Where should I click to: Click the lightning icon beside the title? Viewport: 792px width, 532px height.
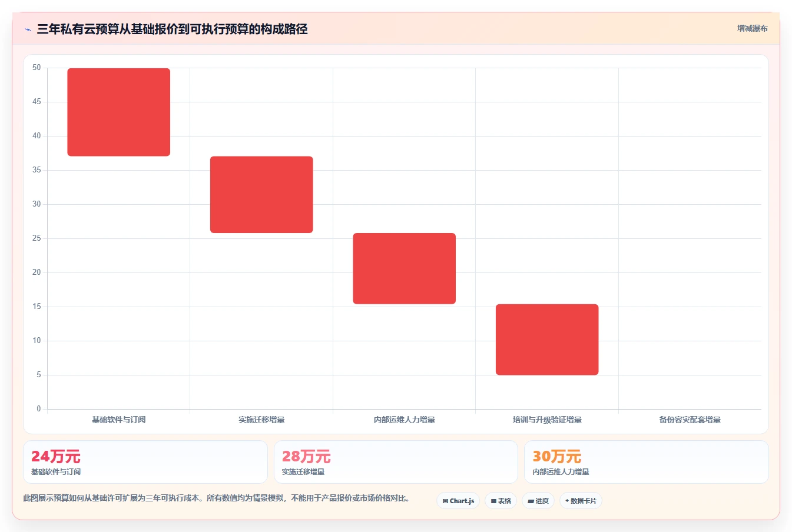pyautogui.click(x=28, y=29)
